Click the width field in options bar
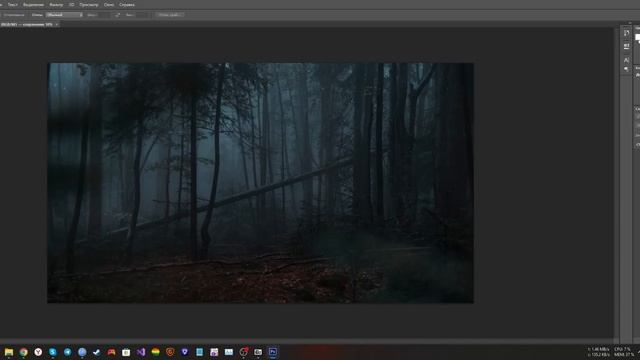 pos(103,15)
